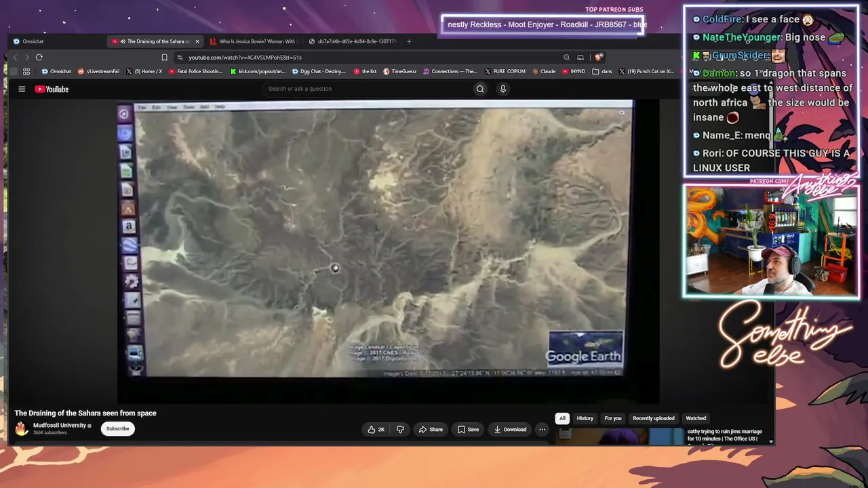Reload the YouTube page
Viewport: 868px width, 488px height.
pos(39,58)
